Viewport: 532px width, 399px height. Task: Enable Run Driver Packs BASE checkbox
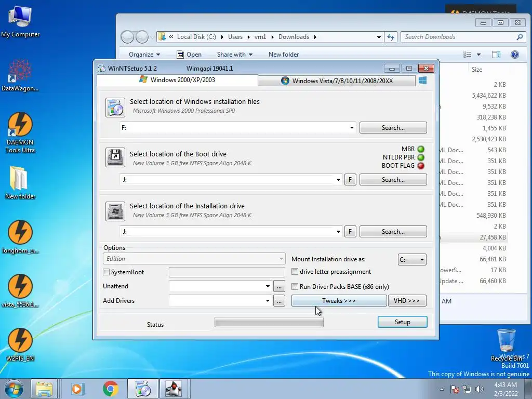click(295, 286)
